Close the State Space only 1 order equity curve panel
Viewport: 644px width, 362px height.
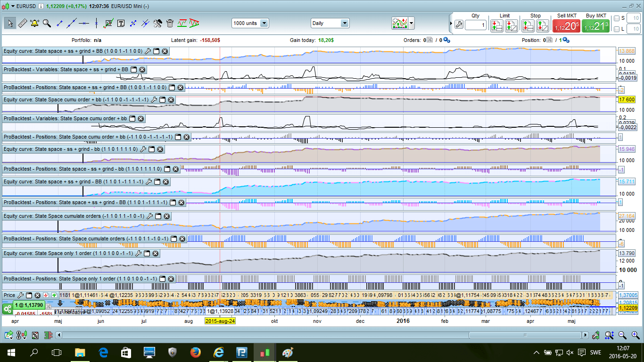point(155,254)
